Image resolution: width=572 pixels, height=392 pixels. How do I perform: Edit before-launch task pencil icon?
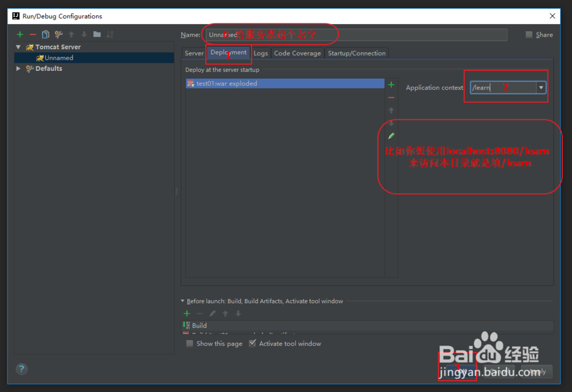point(212,313)
